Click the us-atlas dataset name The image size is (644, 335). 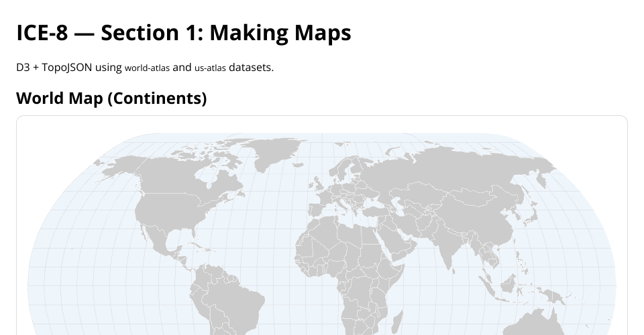pyautogui.click(x=210, y=68)
